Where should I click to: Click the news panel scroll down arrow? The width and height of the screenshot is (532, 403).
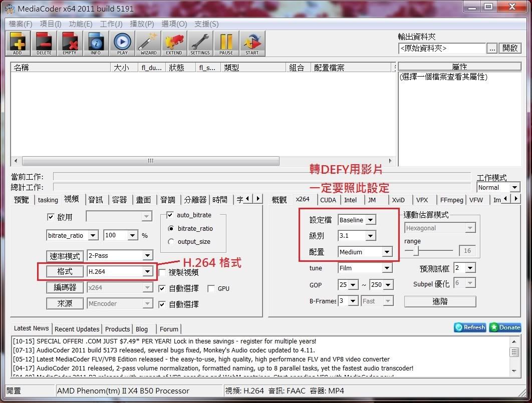point(514,371)
